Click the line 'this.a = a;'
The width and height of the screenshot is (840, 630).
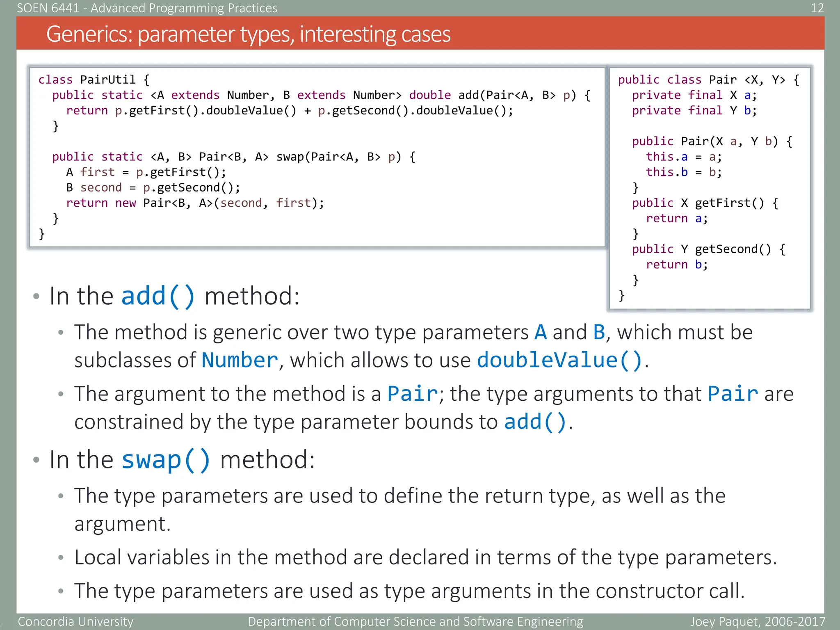684,157
